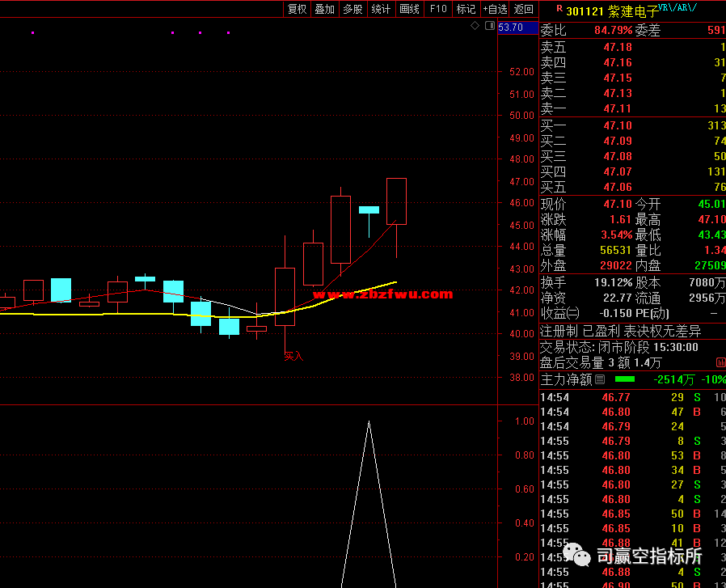Image resolution: width=726 pixels, height=588 pixels.
Task: Click the VR\/AR\/ concept tag
Action: (x=677, y=7)
